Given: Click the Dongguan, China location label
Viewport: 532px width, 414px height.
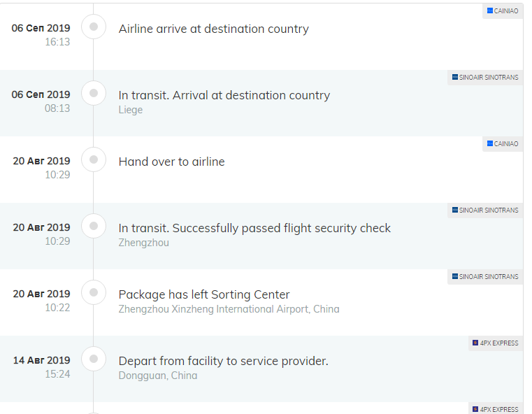Looking at the screenshot, I should click(158, 376).
